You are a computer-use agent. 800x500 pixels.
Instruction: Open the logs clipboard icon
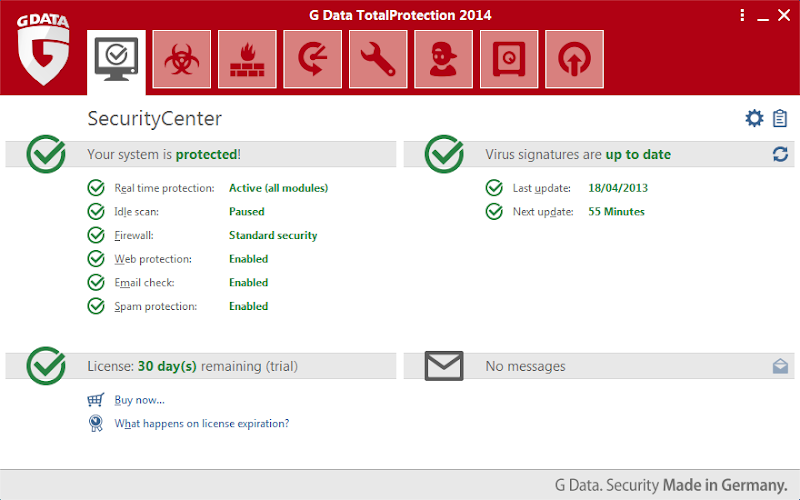[x=780, y=119]
